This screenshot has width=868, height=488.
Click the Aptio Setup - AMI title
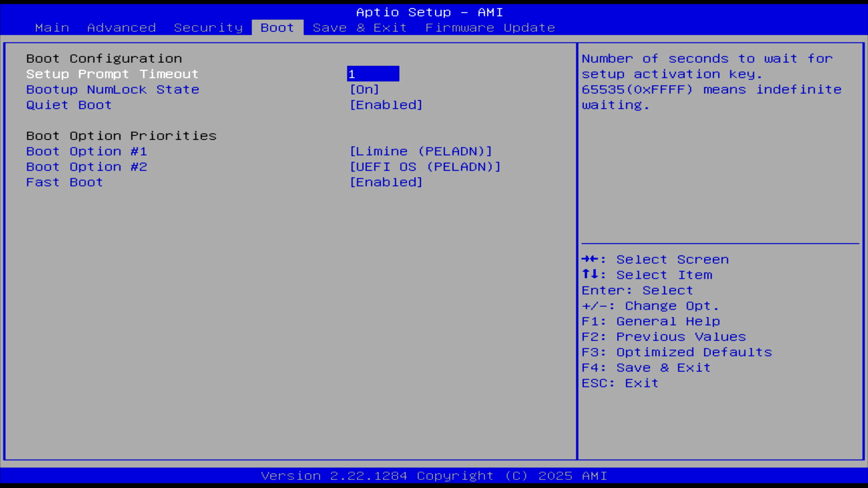tap(429, 12)
